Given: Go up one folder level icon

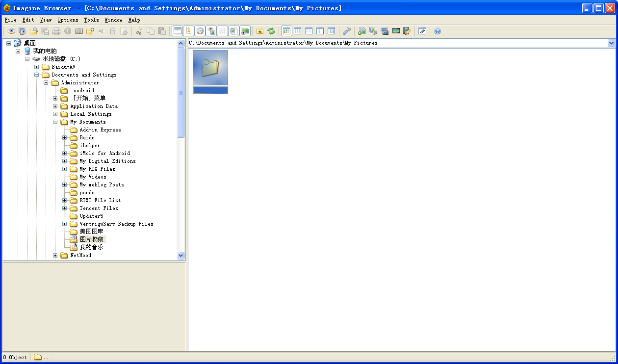Looking at the screenshot, I should pyautogui.click(x=260, y=31).
